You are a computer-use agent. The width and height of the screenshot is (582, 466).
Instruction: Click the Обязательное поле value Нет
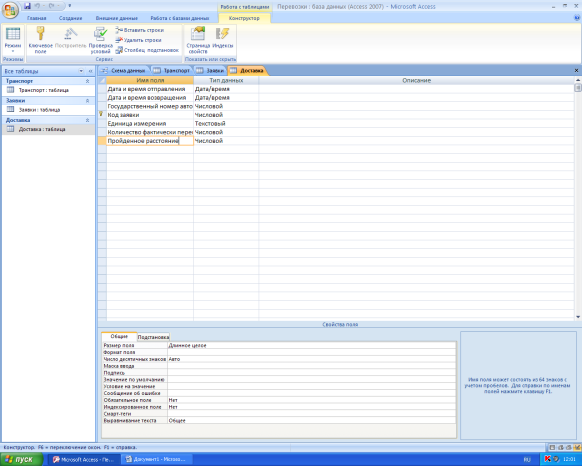(x=311, y=400)
